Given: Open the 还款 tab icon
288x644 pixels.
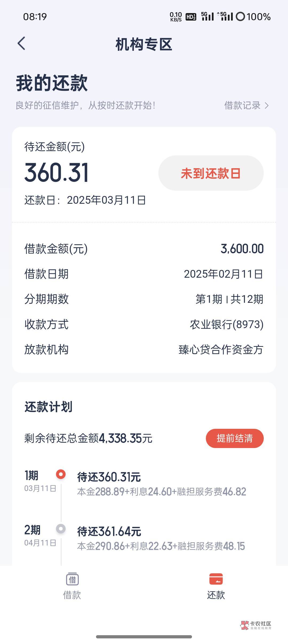Looking at the screenshot, I should click(216, 579).
